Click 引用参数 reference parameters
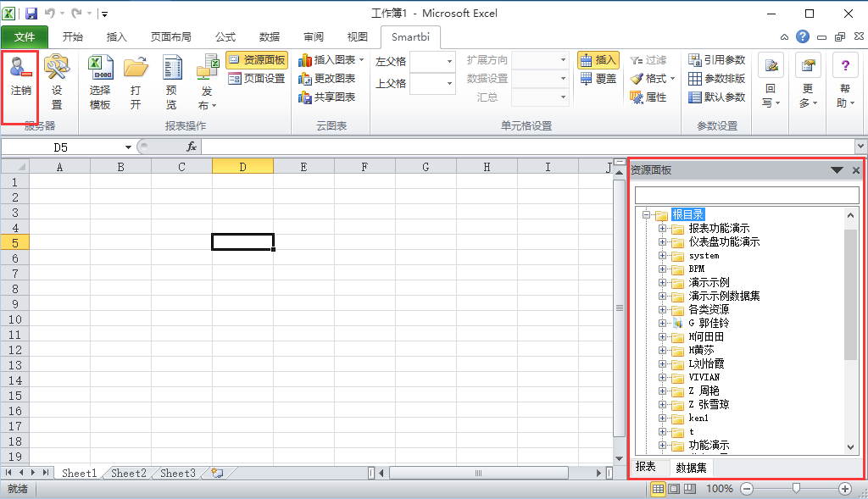 (x=716, y=60)
